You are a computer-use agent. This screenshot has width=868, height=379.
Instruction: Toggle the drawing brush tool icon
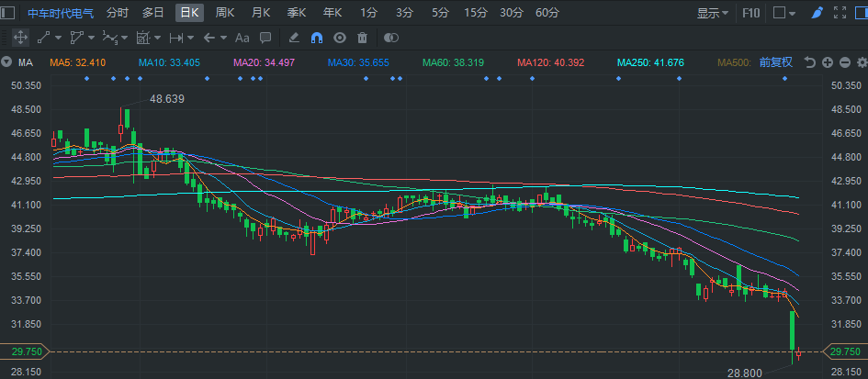817,13
